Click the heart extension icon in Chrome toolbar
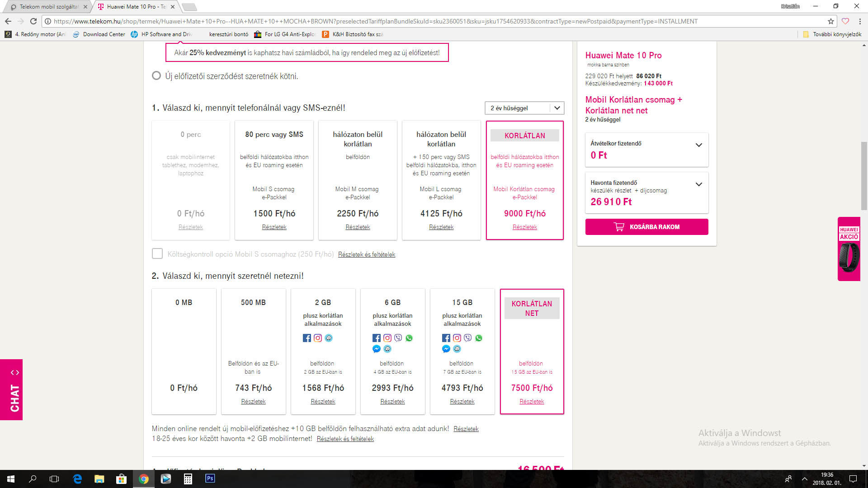Viewport: 868px width, 488px height. pos(845,21)
